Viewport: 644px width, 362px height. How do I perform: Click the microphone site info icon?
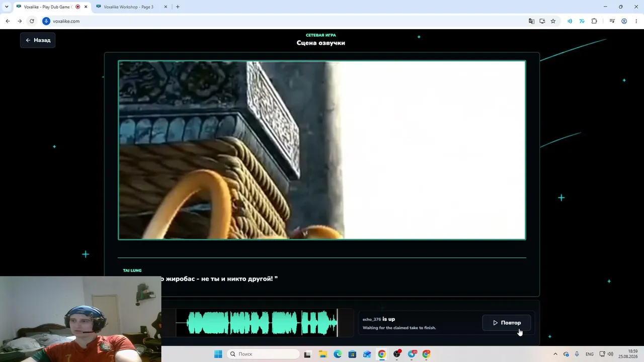(46, 21)
